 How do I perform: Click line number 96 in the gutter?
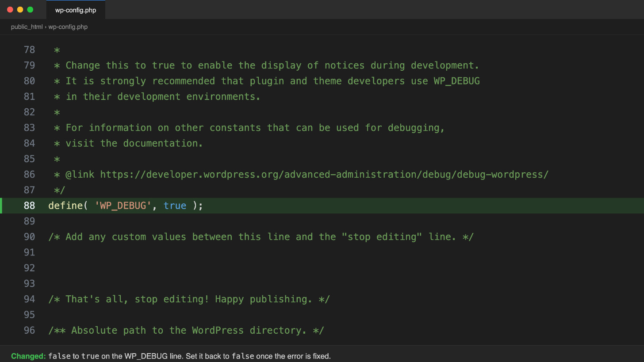[29, 330]
